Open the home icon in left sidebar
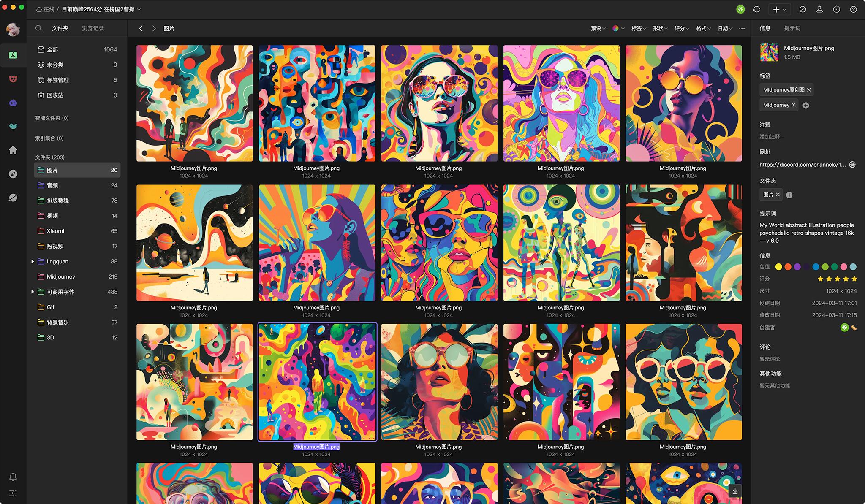Viewport: 865px width, 504px height. click(x=13, y=150)
